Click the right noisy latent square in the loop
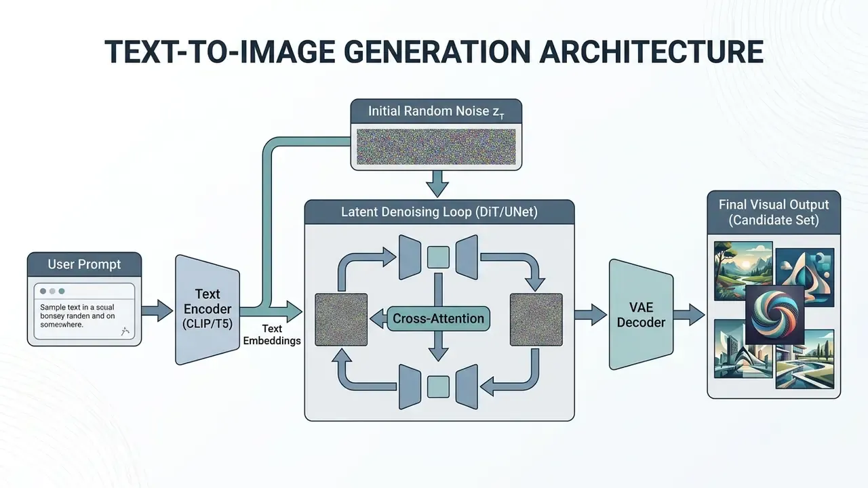Image resolution: width=868 pixels, height=488 pixels. (536, 320)
